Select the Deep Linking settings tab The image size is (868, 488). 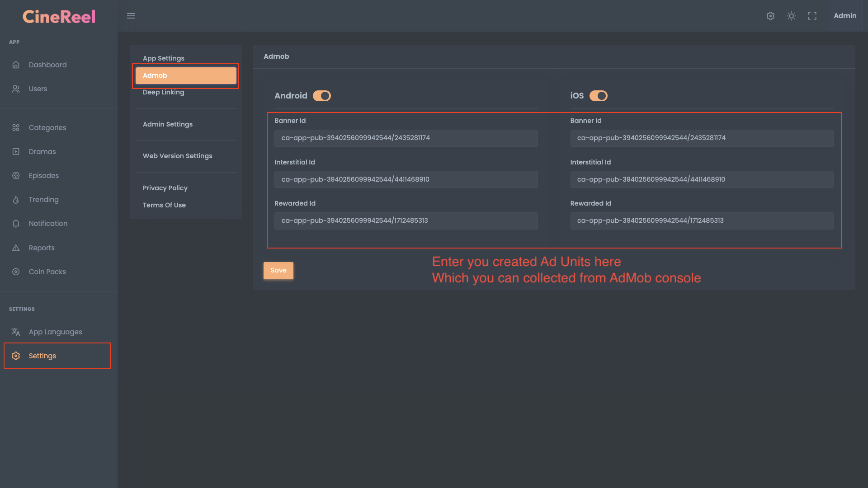[163, 92]
